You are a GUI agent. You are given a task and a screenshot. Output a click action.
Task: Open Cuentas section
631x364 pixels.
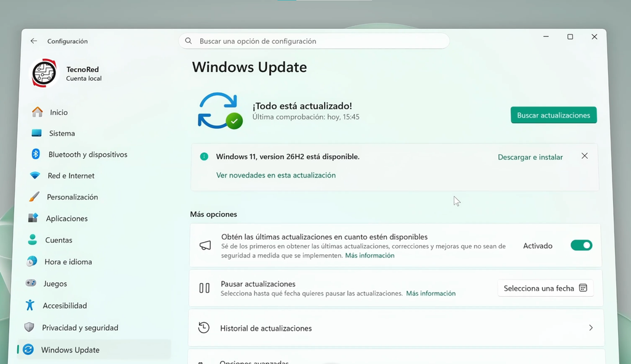click(x=59, y=240)
